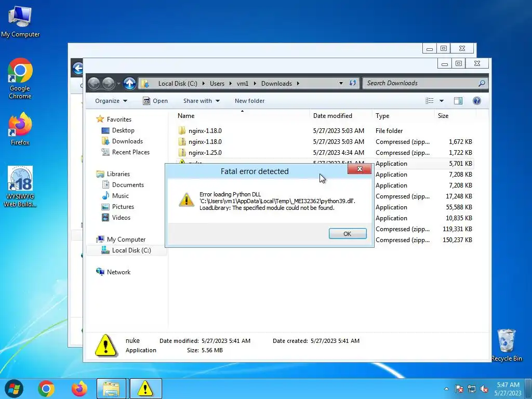
Task: Select Firefox desktop shortcut
Action: point(20,129)
